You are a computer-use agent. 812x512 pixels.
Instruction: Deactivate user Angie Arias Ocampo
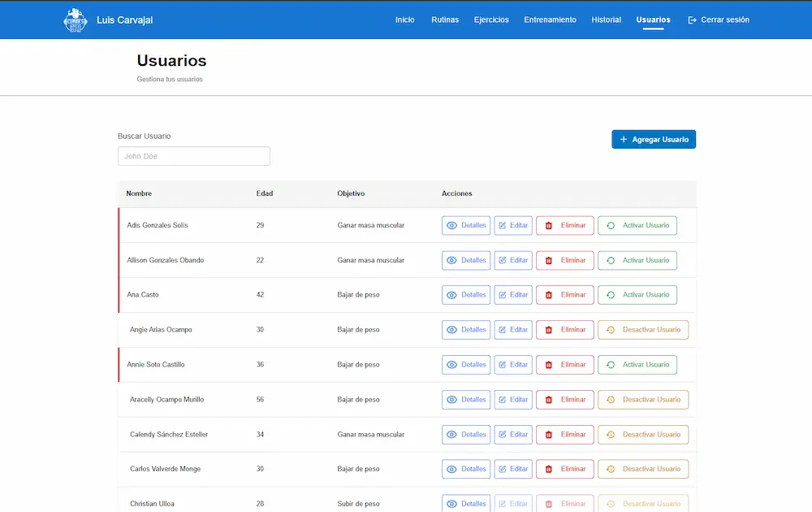[642, 330]
